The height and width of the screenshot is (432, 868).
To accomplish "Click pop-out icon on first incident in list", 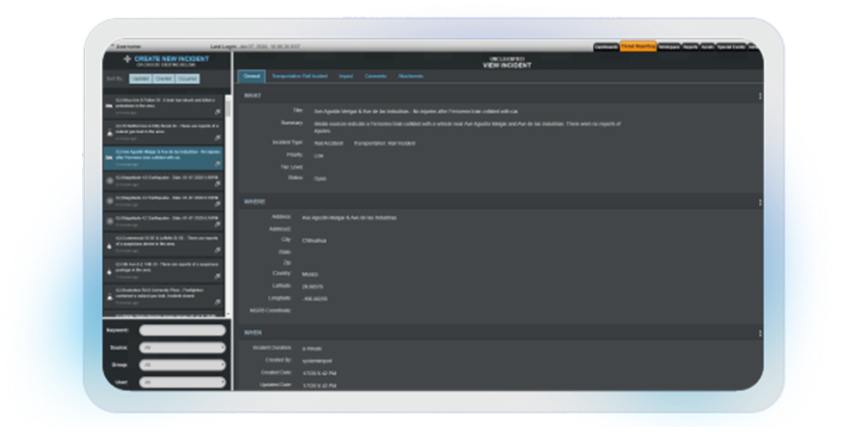I will 218,112.
